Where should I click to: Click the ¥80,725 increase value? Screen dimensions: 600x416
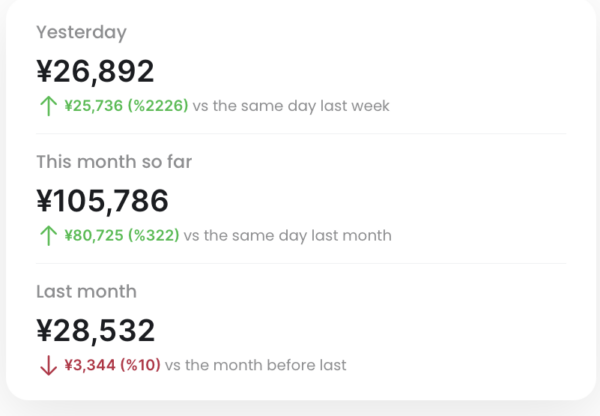93,236
